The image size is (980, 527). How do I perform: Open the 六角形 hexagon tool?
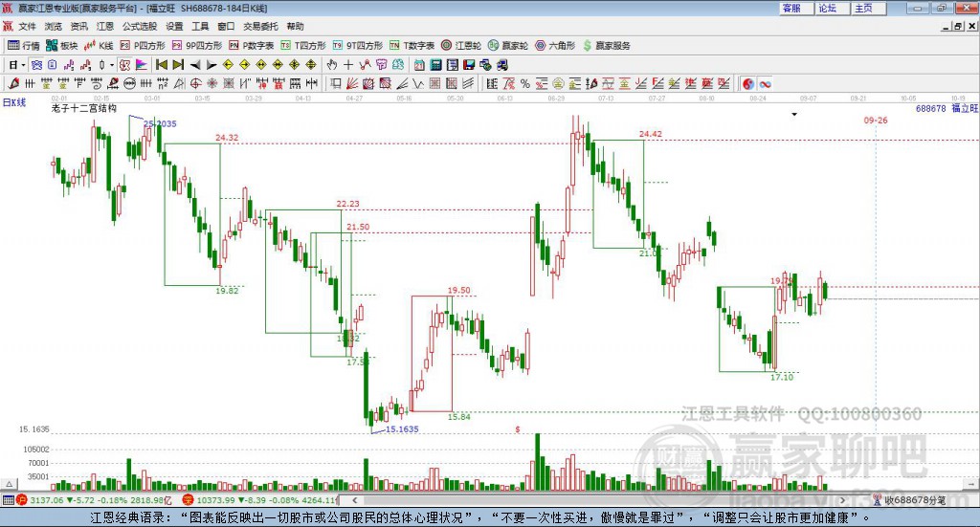[x=555, y=46]
